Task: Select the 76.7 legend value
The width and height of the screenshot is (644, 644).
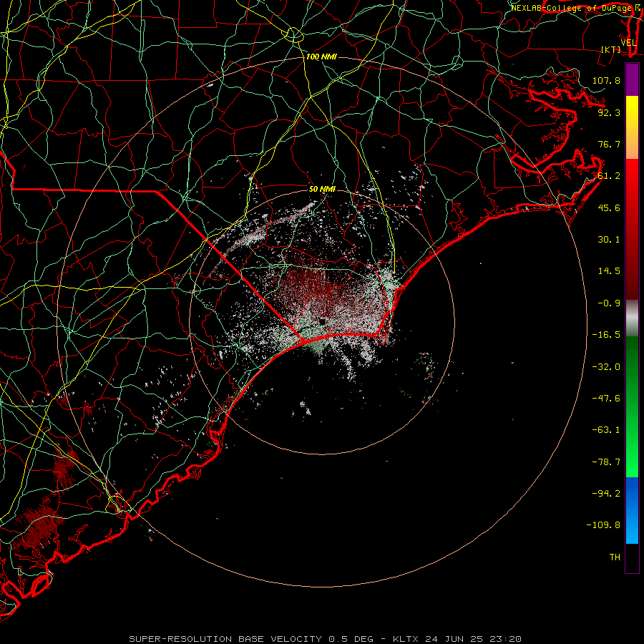Action: [x=609, y=144]
